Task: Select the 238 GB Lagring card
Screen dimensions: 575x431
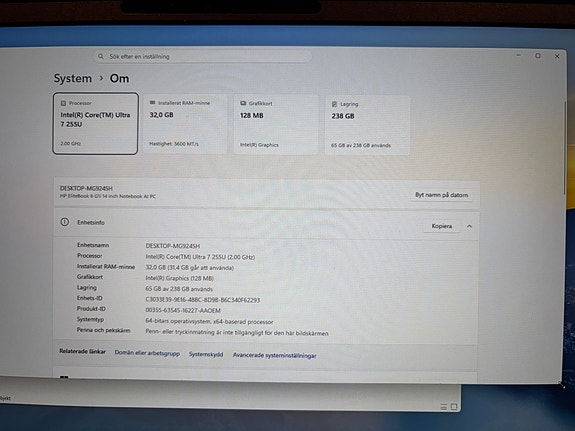Action: click(367, 125)
